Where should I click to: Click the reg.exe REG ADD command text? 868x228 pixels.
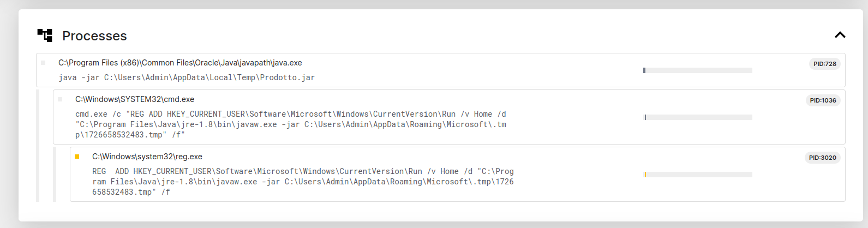(303, 182)
